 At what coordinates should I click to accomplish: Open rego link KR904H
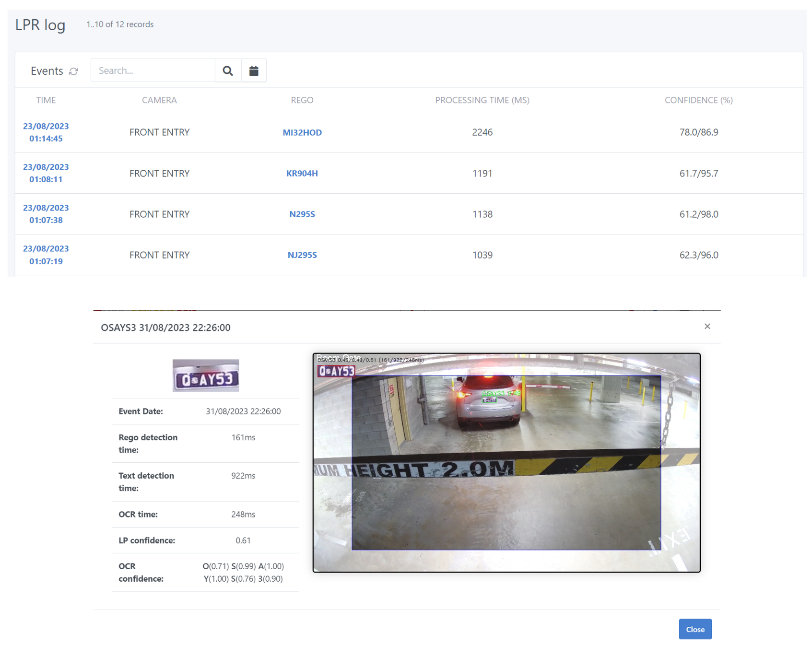pyautogui.click(x=302, y=173)
